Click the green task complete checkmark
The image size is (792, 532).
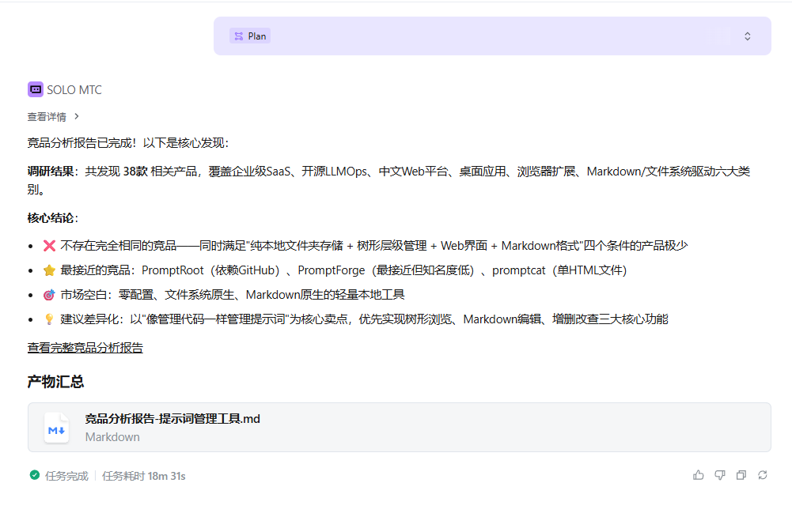[34, 475]
